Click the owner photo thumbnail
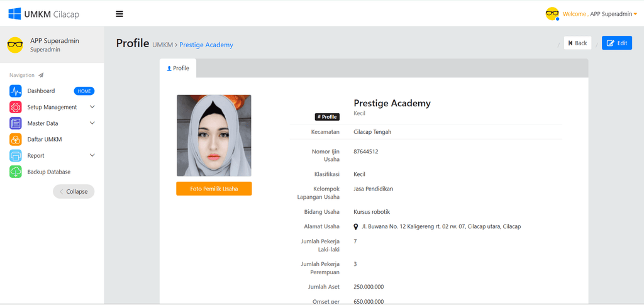The width and height of the screenshot is (644, 305). pyautogui.click(x=214, y=136)
